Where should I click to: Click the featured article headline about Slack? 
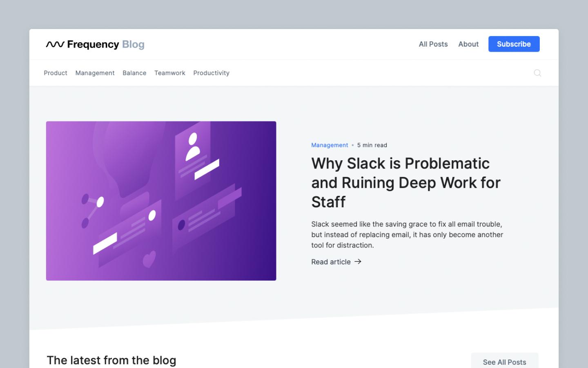click(405, 183)
